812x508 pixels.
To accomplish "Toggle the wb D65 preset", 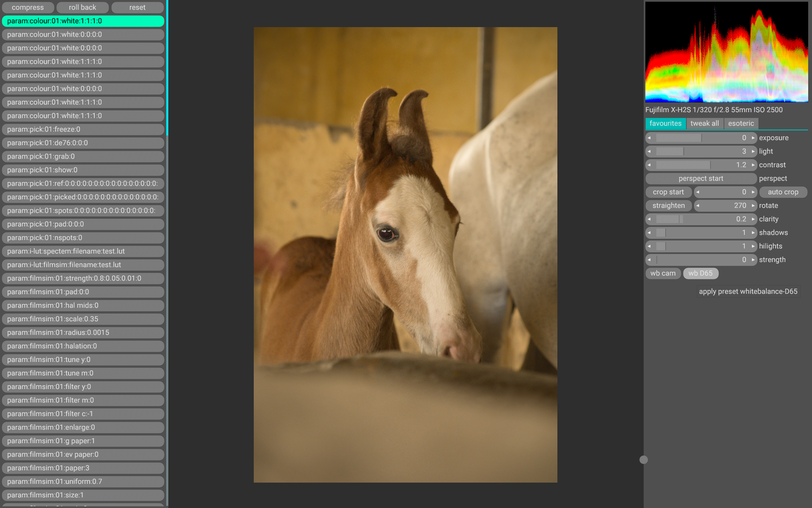I will click(700, 273).
